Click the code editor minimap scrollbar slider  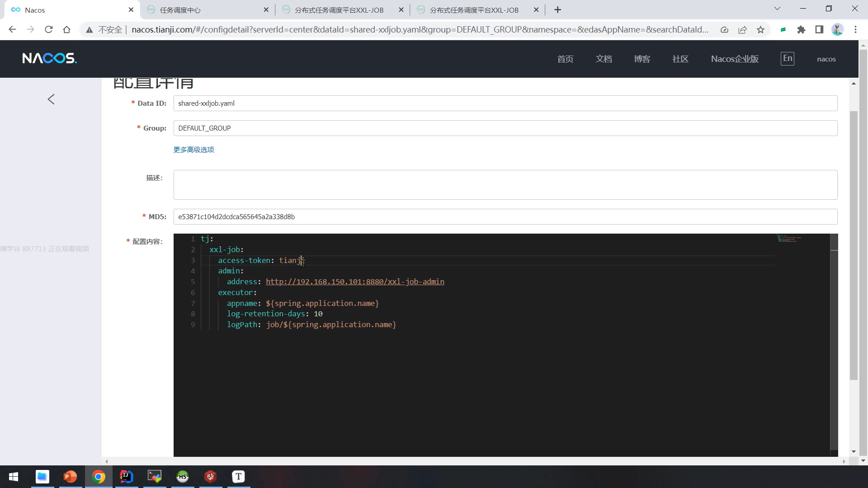pos(834,242)
